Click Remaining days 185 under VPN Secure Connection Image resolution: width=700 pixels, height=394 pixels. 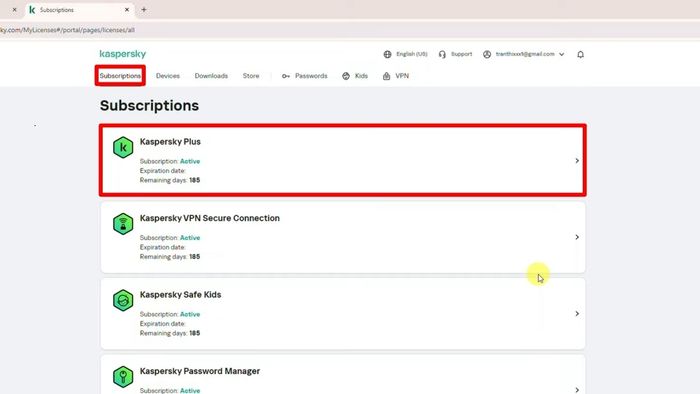click(x=170, y=257)
